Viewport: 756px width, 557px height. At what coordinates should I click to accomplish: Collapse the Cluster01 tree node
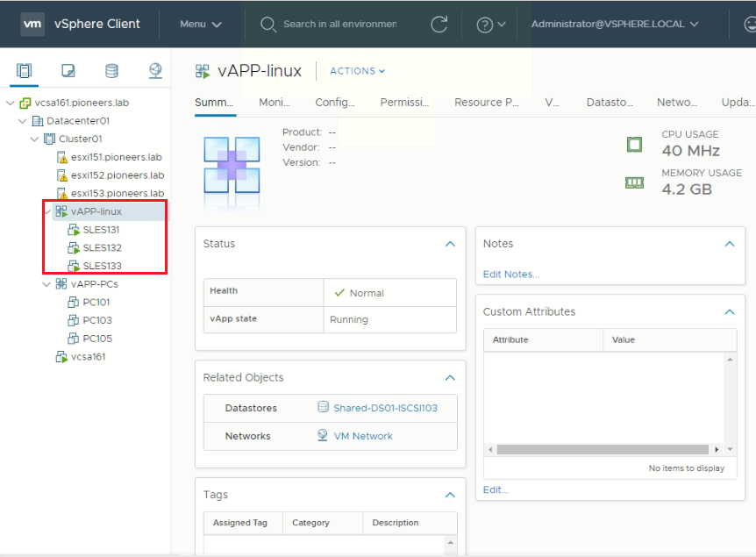pyautogui.click(x=34, y=139)
